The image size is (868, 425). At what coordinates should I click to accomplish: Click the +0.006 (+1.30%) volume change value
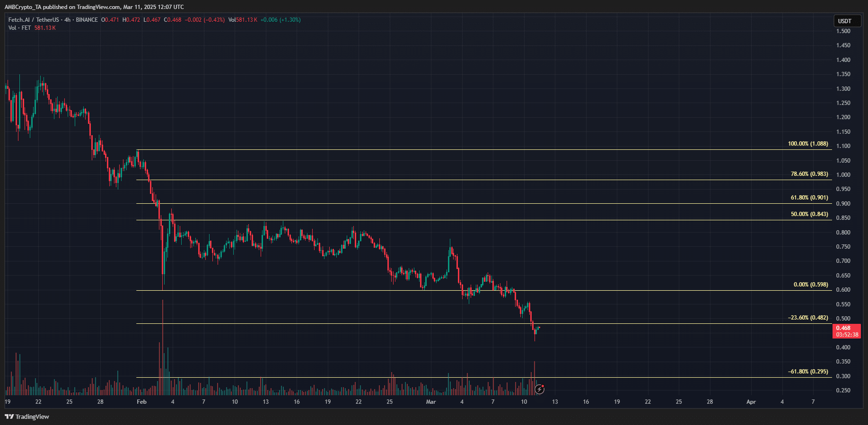(x=281, y=20)
